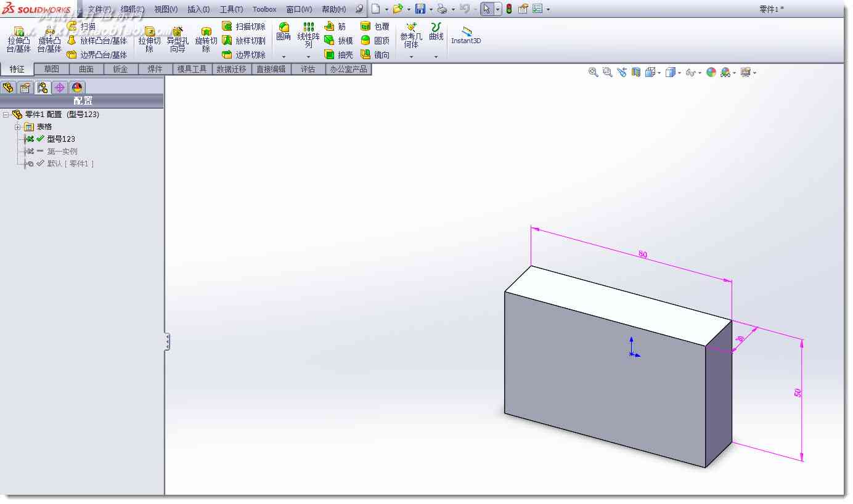This screenshot has height=504, width=853.
Task: Click the Hide/Show Items glasses icon
Action: [x=691, y=72]
